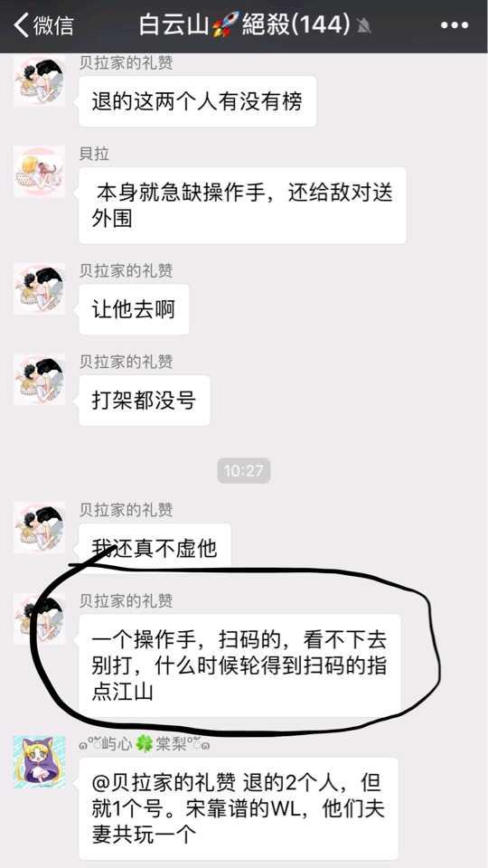Tap the 退的这两个人有没有榜 message bubble
The width and height of the screenshot is (488, 868).
[198, 102]
